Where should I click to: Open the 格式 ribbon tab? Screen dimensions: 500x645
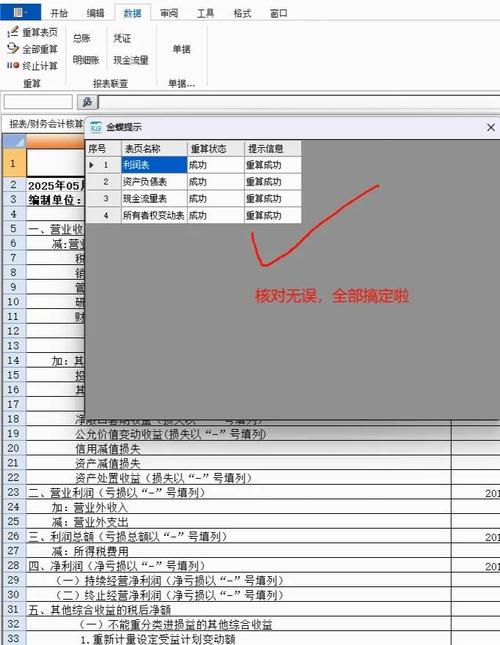click(x=242, y=13)
